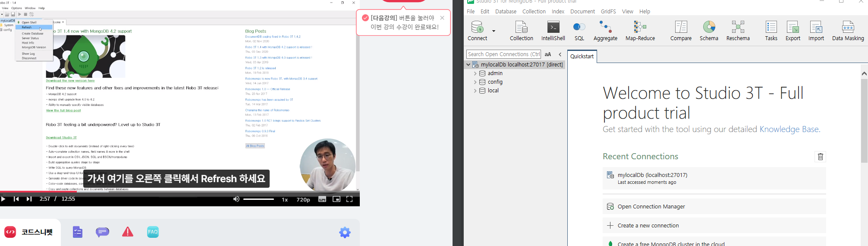Change video quality 720p
This screenshot has width=868, height=246.
(x=303, y=199)
